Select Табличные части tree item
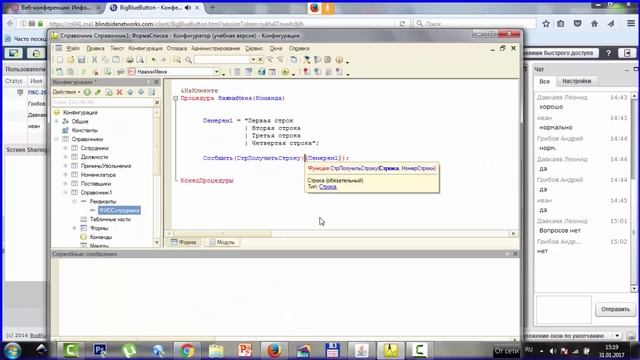 110,219
